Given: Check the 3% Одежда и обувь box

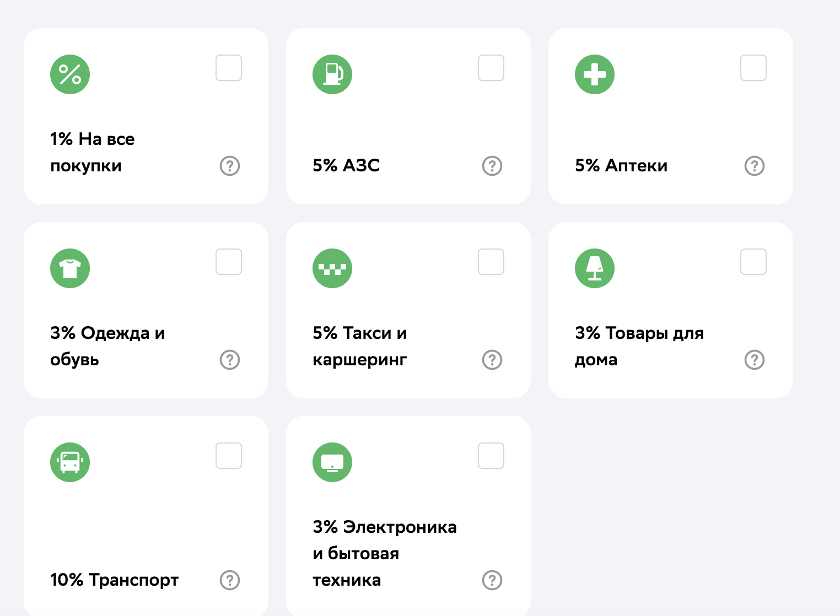Looking at the screenshot, I should point(229,262).
